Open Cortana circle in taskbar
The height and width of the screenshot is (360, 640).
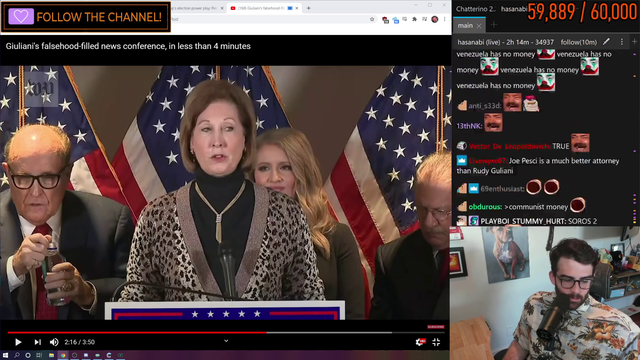coord(28,356)
